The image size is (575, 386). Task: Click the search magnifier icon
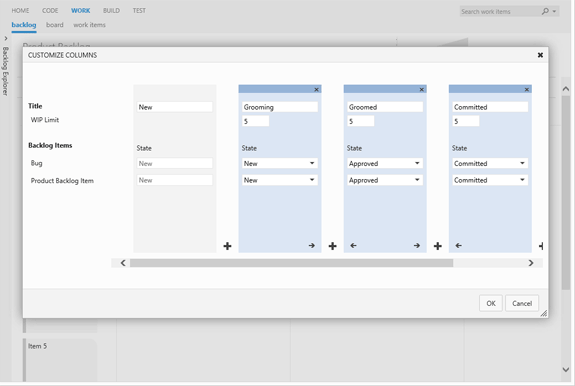click(x=545, y=11)
